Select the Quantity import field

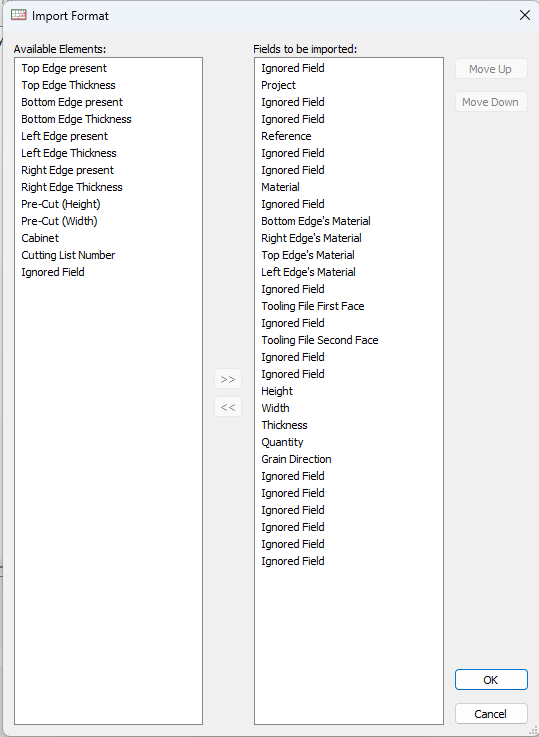click(x=282, y=442)
